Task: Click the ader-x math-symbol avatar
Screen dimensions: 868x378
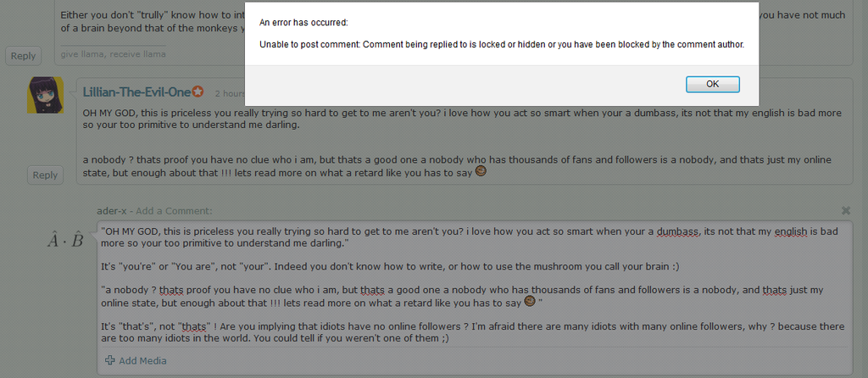Action: (x=65, y=241)
